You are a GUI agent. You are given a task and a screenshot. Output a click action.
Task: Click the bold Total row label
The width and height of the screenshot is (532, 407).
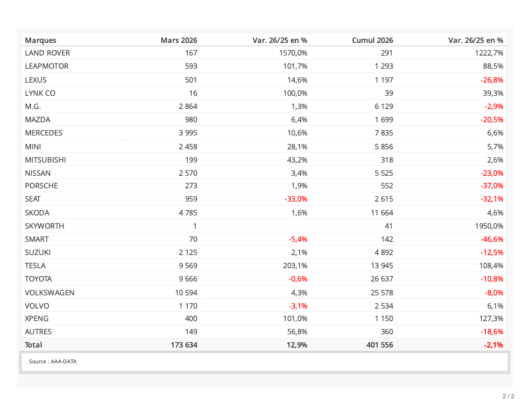pyautogui.click(x=33, y=345)
